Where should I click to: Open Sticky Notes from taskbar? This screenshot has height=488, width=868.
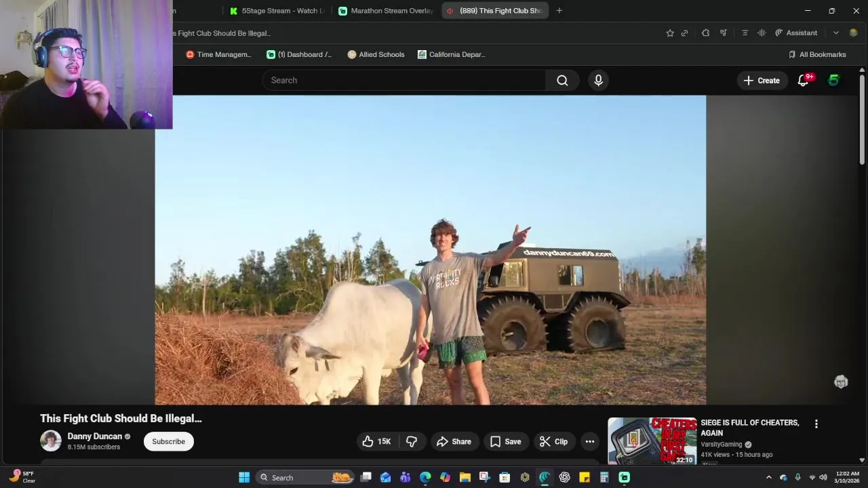click(x=584, y=477)
